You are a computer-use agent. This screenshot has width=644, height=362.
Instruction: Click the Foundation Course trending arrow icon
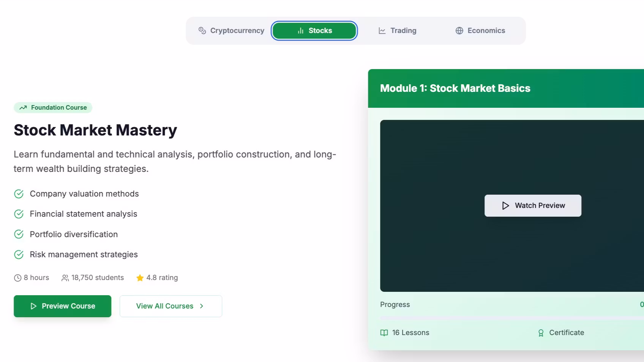(x=23, y=108)
